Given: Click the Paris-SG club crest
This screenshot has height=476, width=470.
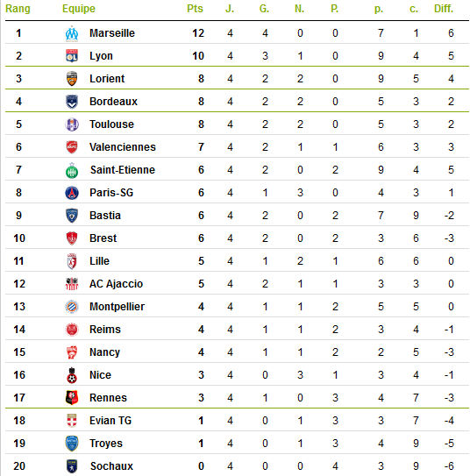Looking at the screenshot, I should click(x=72, y=193).
